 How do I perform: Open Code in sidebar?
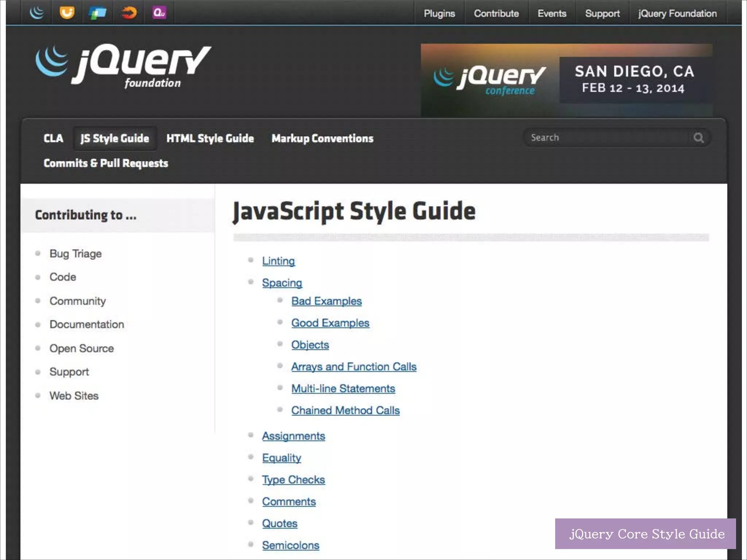63,277
